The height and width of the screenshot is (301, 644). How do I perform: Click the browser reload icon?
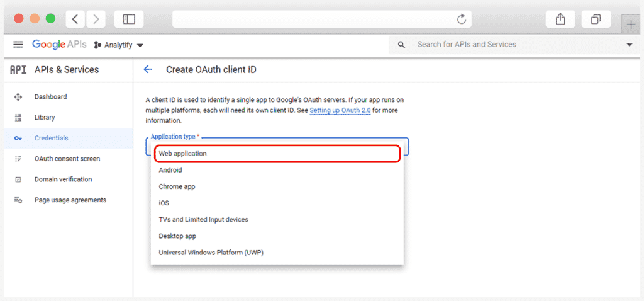462,19
